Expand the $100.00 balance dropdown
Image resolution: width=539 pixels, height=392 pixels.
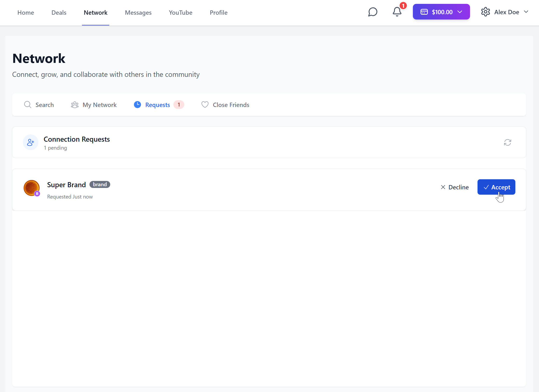pos(441,12)
